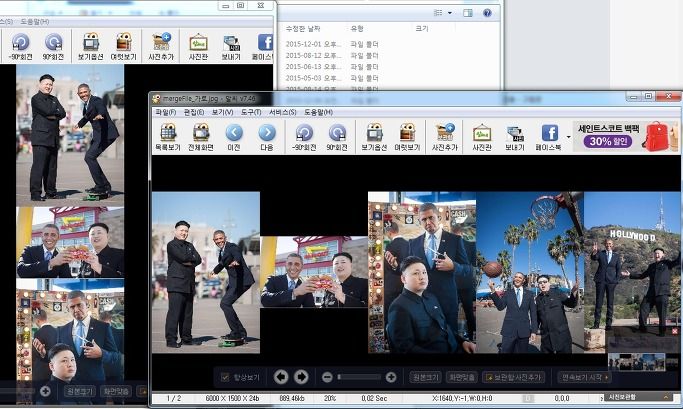Click 보내기 send icon in front window
Image resolution: width=683 pixels, height=409 pixels.
point(514,137)
